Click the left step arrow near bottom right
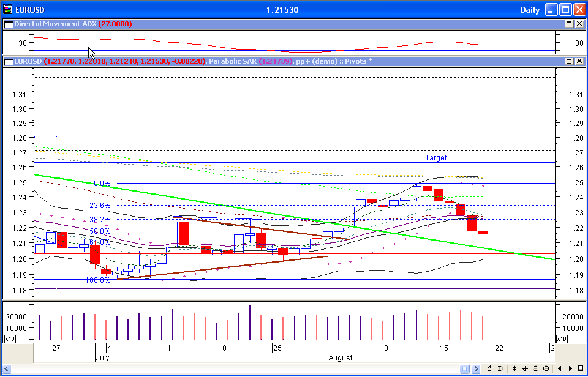Screen dimensions: 588x377 click(559, 369)
